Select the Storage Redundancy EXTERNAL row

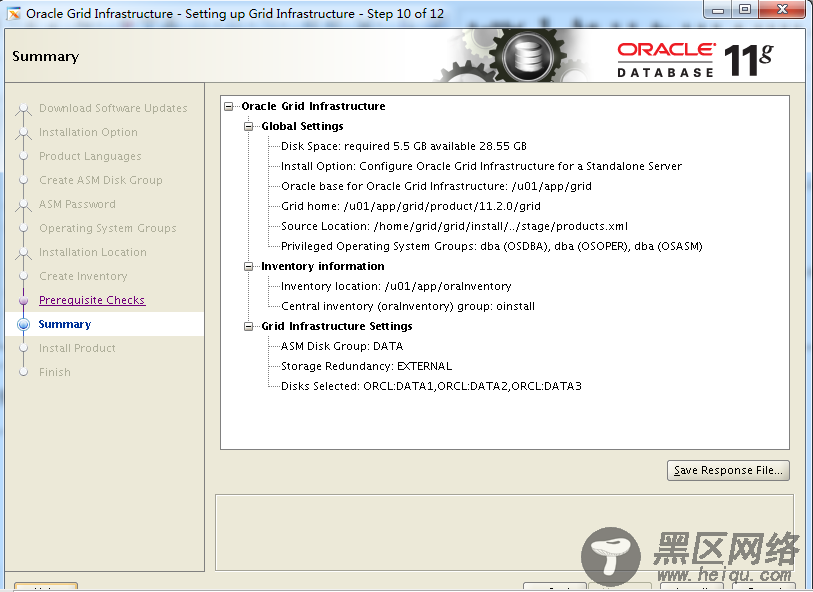click(x=366, y=367)
